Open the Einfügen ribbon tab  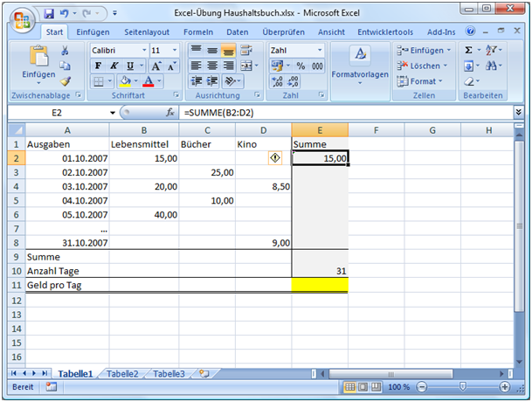[x=93, y=32]
